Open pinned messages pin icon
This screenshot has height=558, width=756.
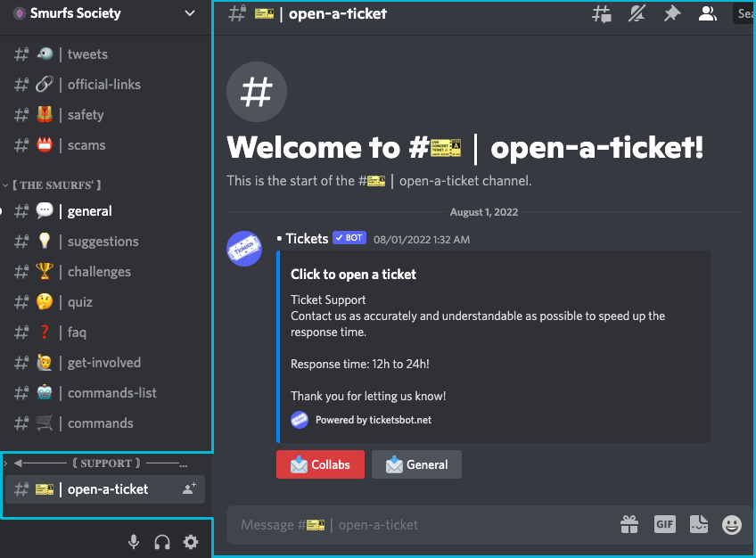(x=671, y=13)
